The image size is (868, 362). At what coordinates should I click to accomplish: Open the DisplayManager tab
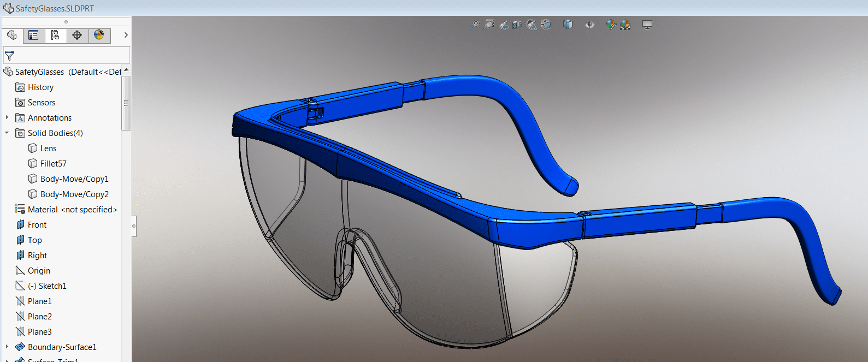99,35
